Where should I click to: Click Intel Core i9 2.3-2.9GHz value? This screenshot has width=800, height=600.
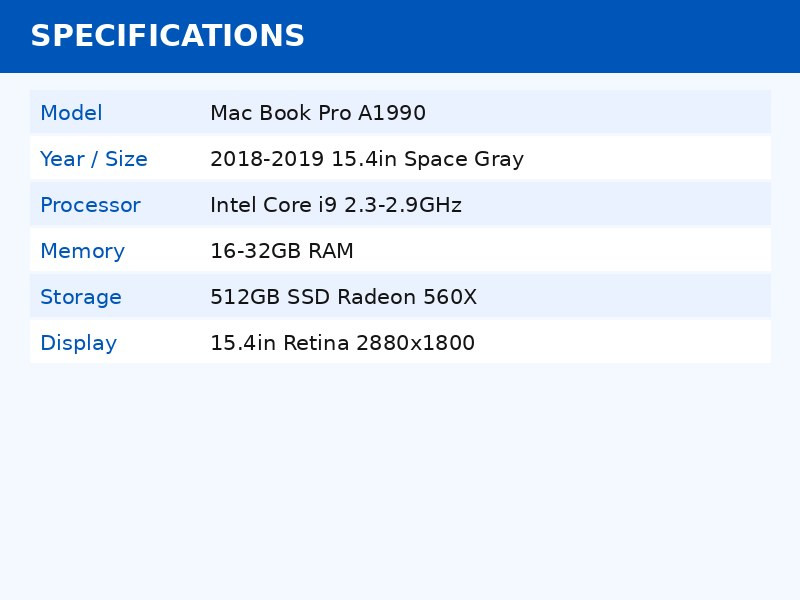[336, 205]
